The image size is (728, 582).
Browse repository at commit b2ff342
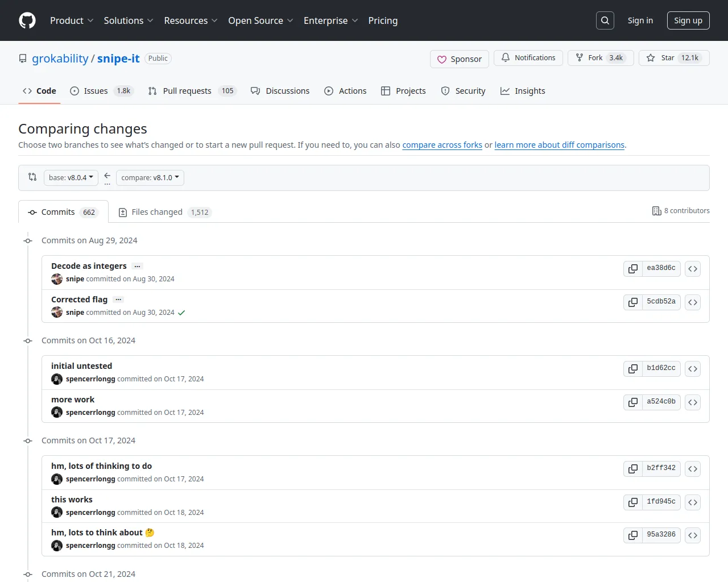(693, 468)
